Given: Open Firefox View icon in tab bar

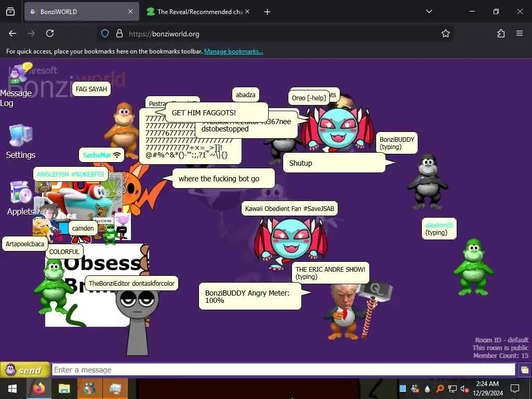Looking at the screenshot, I should (x=10, y=11).
